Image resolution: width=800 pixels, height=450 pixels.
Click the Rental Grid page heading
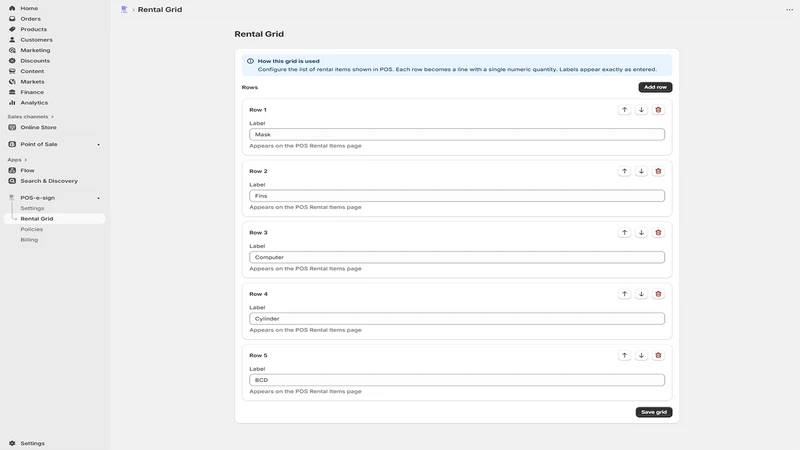point(259,34)
